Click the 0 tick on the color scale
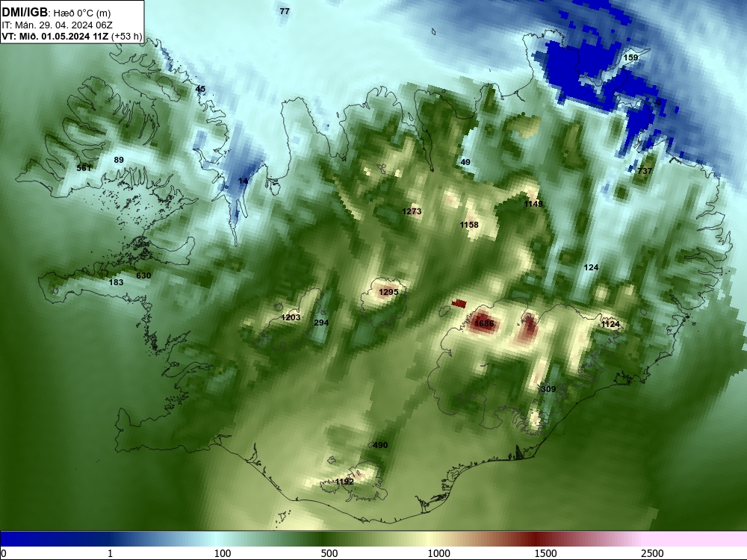This screenshot has width=747, height=560. [4, 553]
